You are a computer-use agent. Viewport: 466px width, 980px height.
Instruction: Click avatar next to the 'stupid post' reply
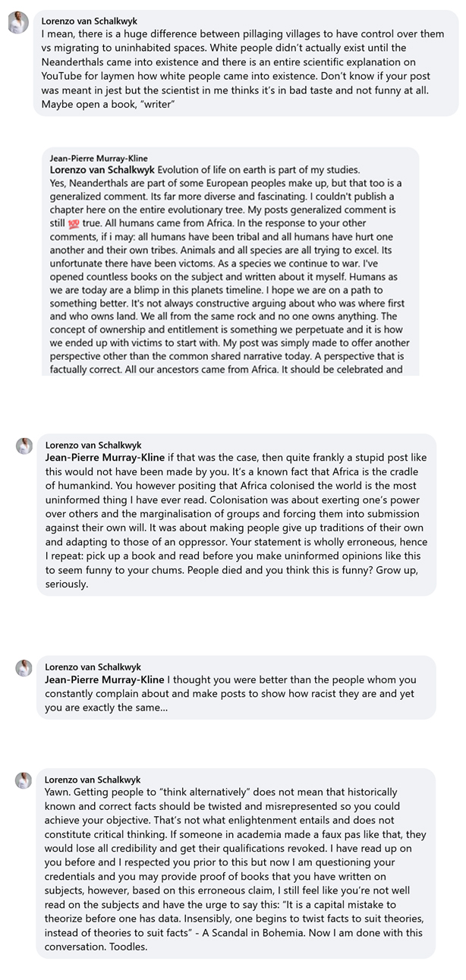point(24,446)
